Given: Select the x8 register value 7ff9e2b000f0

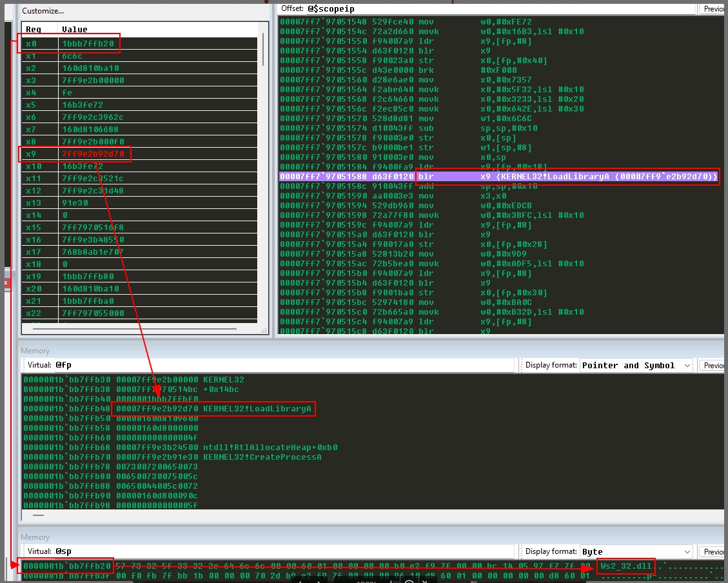Looking at the screenshot, I should coord(93,142).
